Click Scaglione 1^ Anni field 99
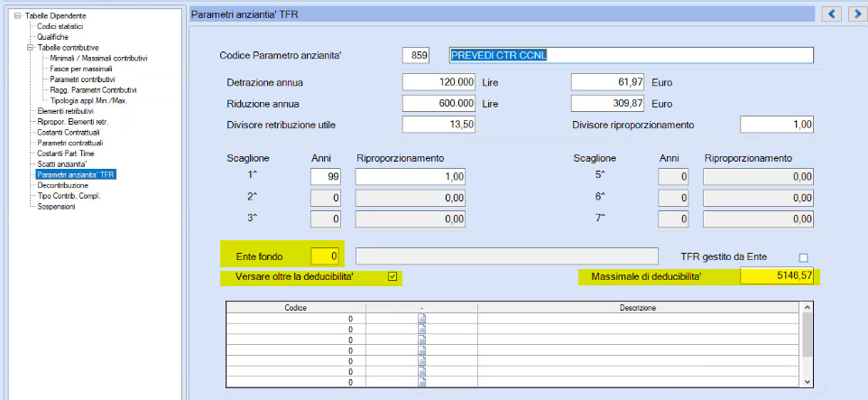 pos(326,177)
